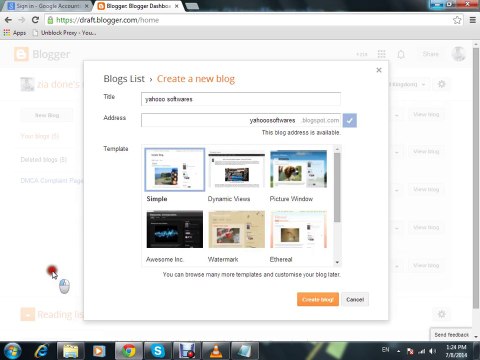
Task: Click the network signal tray icon
Action: click(422, 351)
